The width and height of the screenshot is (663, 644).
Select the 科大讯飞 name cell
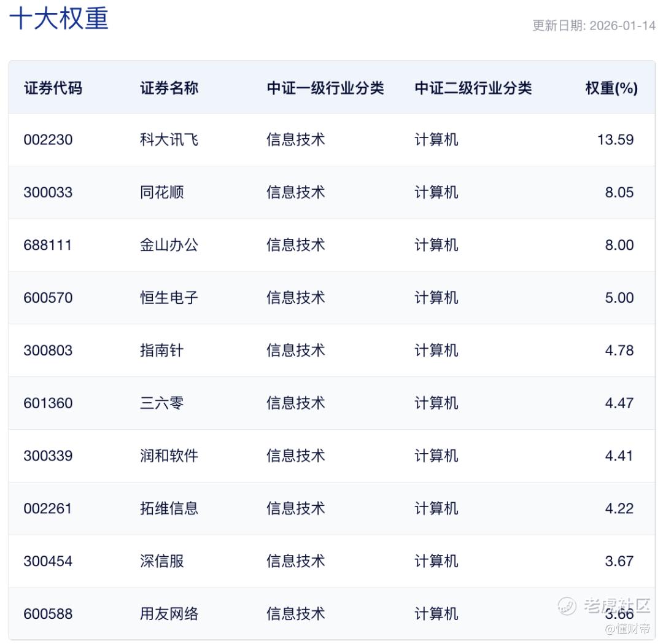[x=169, y=139]
